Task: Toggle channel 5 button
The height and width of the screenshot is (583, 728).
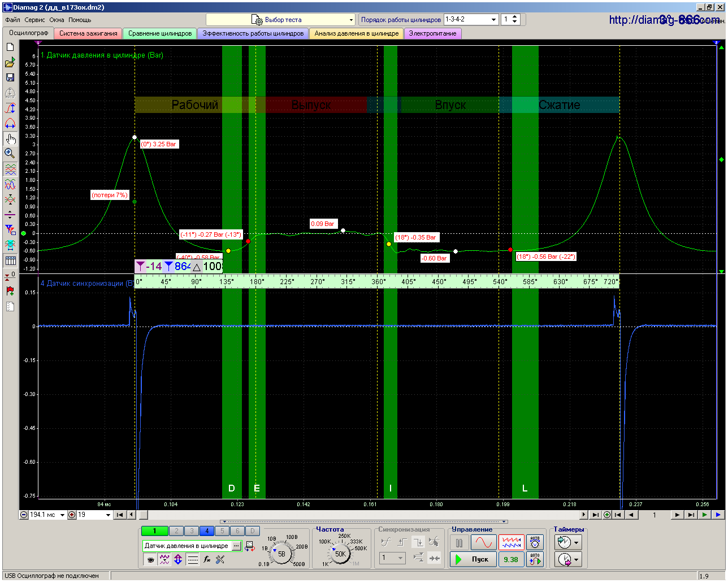Action: click(x=222, y=531)
